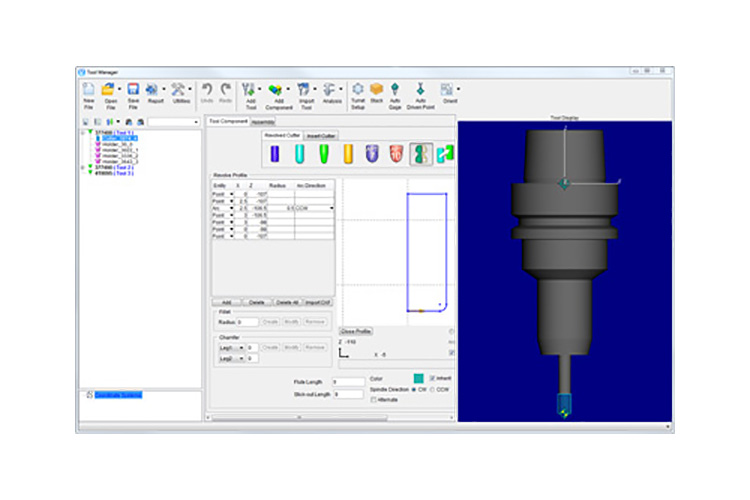Image resolution: width=750 pixels, height=500 pixels.
Task: Select CW spindle direction
Action: (x=414, y=389)
